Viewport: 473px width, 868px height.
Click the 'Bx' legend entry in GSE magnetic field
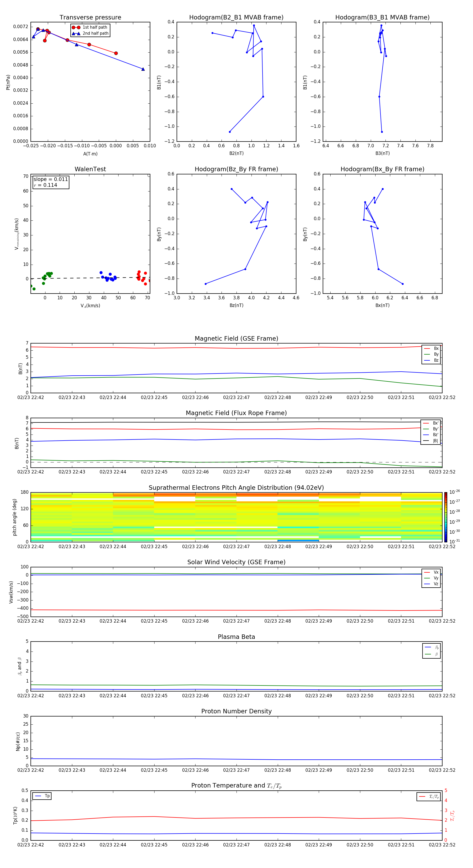(431, 349)
